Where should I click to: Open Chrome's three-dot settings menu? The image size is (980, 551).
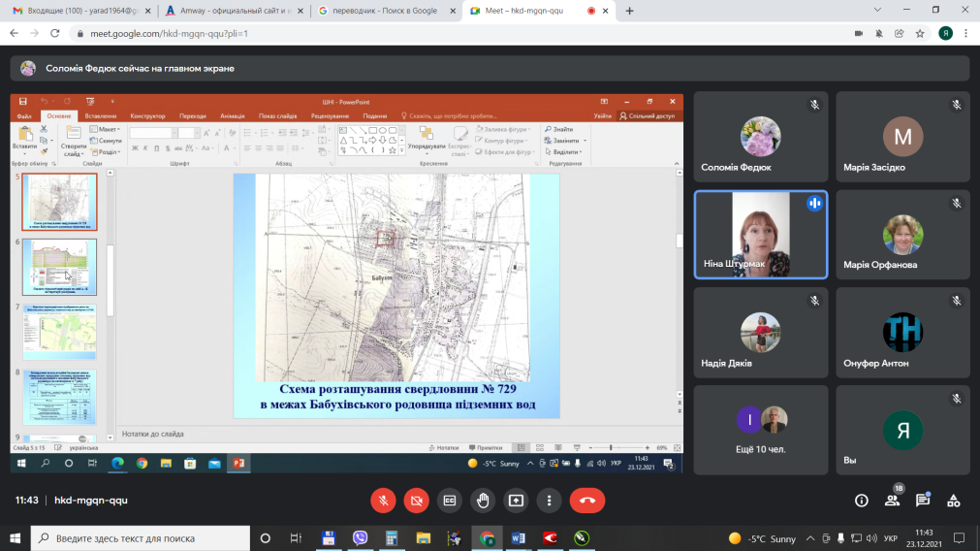[x=966, y=33]
